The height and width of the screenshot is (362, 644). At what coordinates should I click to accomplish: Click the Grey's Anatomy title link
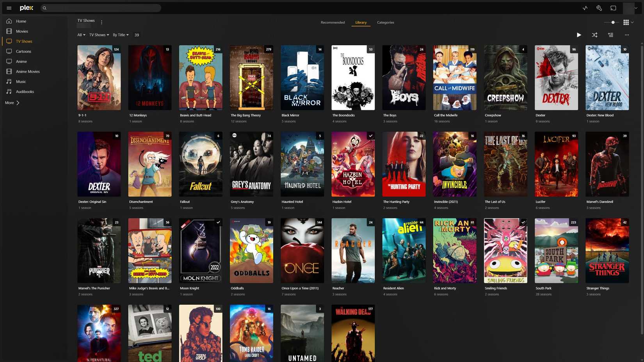(242, 202)
